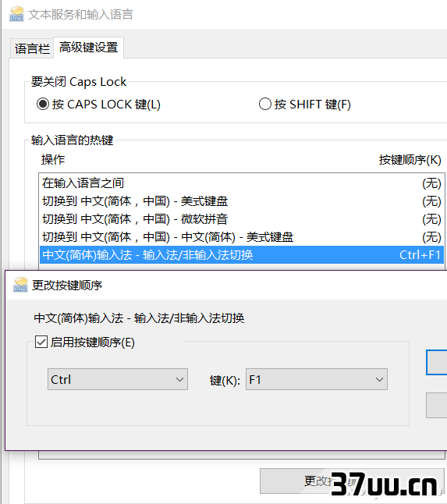Click the blue-outlined confirm button in dialog

click(437, 362)
